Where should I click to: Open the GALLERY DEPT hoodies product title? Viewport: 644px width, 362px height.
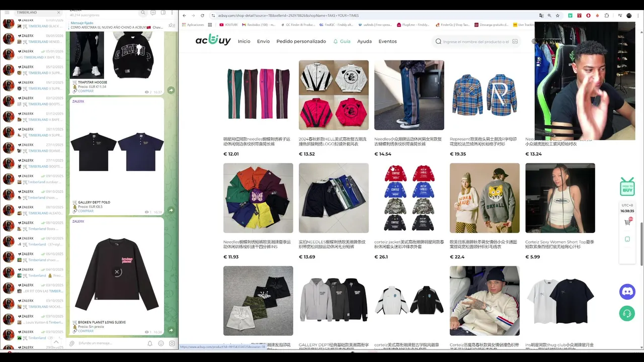(x=333, y=346)
